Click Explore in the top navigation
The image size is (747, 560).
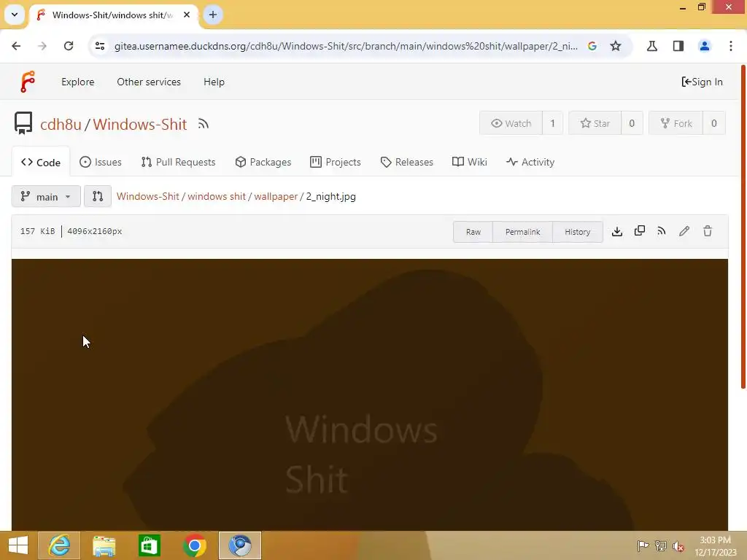click(x=77, y=82)
